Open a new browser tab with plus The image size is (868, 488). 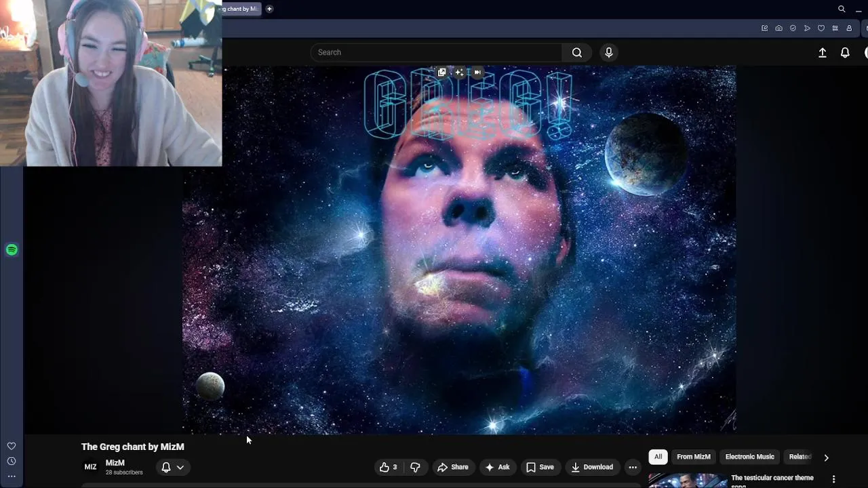tap(269, 9)
